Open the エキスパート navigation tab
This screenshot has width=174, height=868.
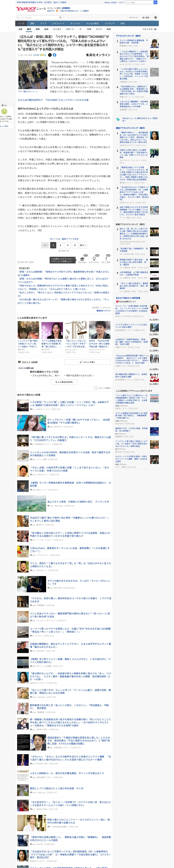pyautogui.click(x=58, y=24)
